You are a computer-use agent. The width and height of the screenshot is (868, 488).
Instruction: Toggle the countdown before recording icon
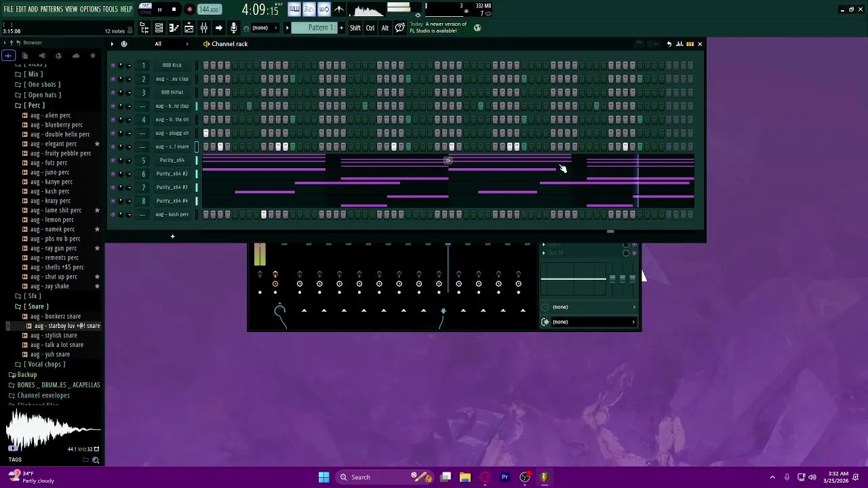point(309,9)
